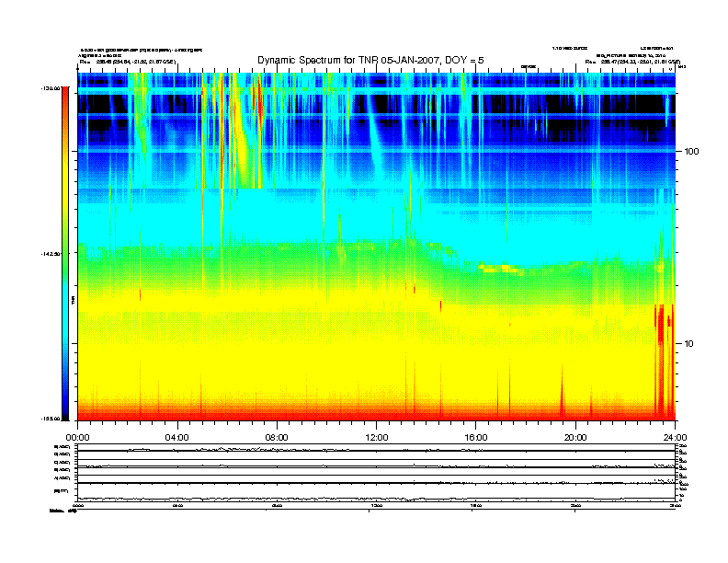Click the '-142.50' colorbar midpoint label
Viewport: 728px width, 563px height.
point(51,254)
